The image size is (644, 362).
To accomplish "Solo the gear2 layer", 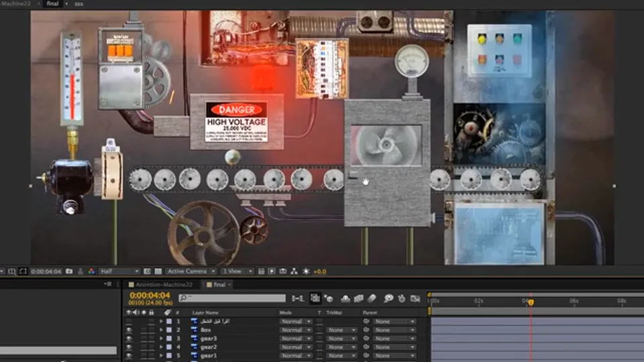I will [x=144, y=347].
